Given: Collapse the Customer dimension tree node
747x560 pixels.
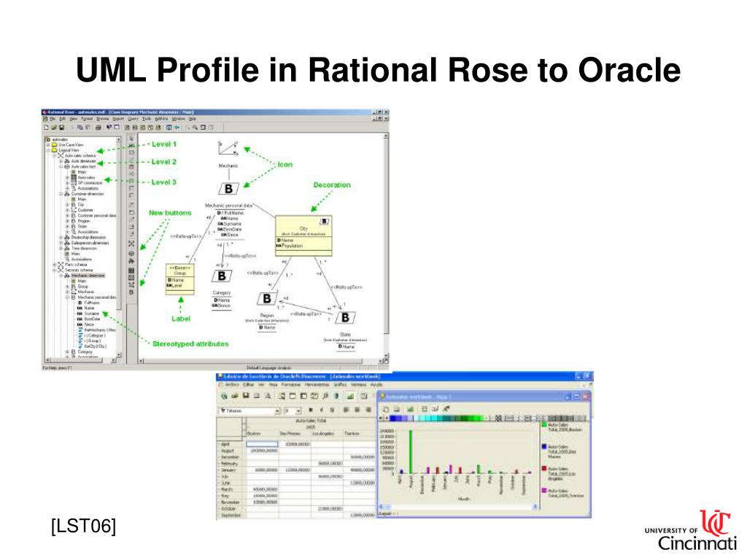Looking at the screenshot, I should [x=61, y=194].
